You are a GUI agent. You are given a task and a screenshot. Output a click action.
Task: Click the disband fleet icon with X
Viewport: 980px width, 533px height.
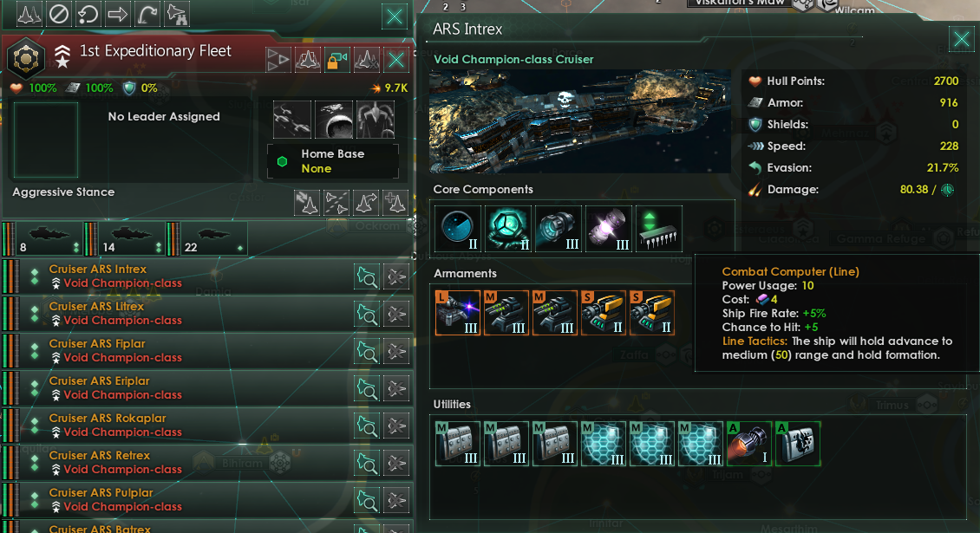pos(367,60)
